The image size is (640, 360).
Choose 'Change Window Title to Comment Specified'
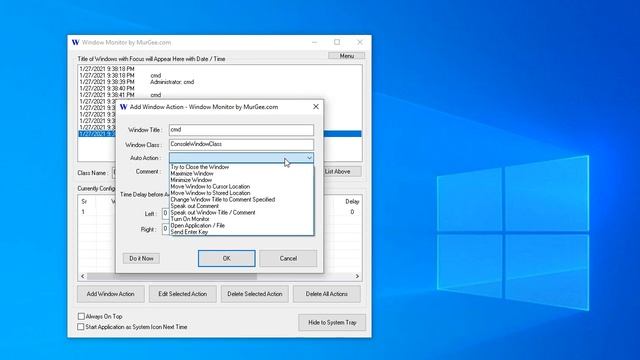(x=241, y=200)
